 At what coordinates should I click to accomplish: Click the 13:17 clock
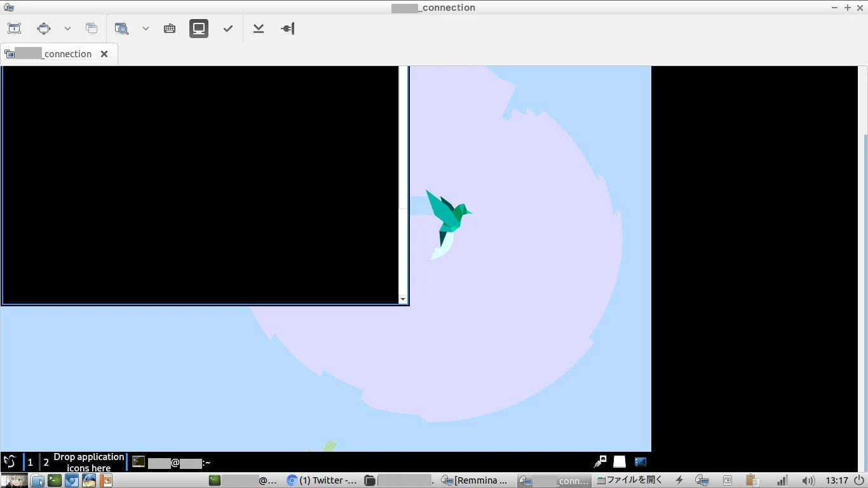point(836,481)
